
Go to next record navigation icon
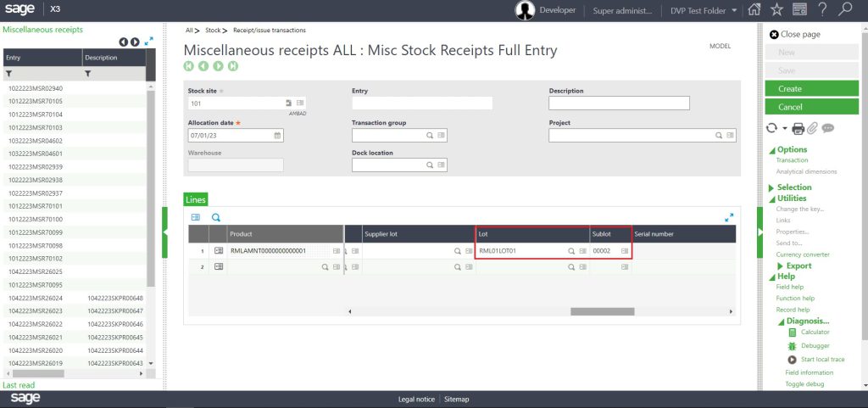(x=218, y=66)
